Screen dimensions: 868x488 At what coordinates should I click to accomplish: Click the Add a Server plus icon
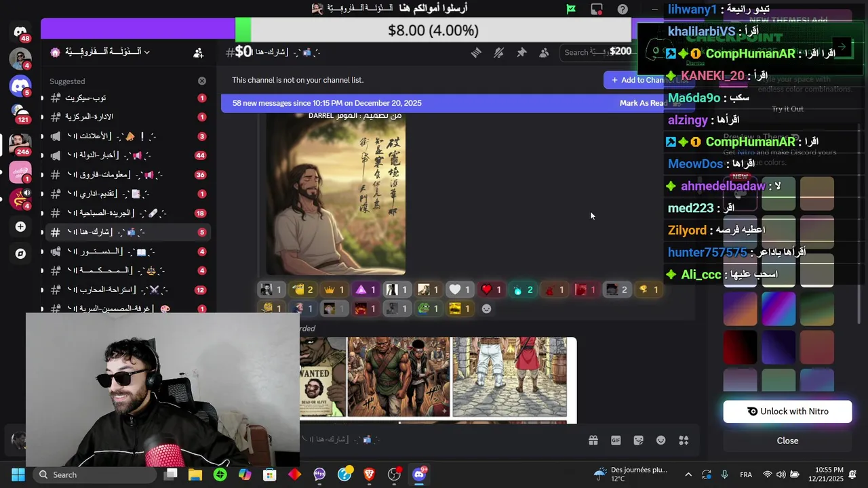coord(20,226)
